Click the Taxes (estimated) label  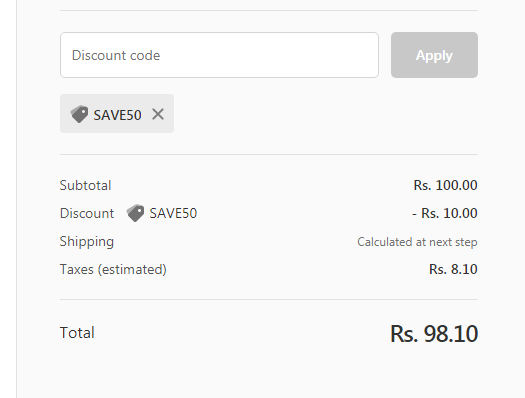coord(113,269)
